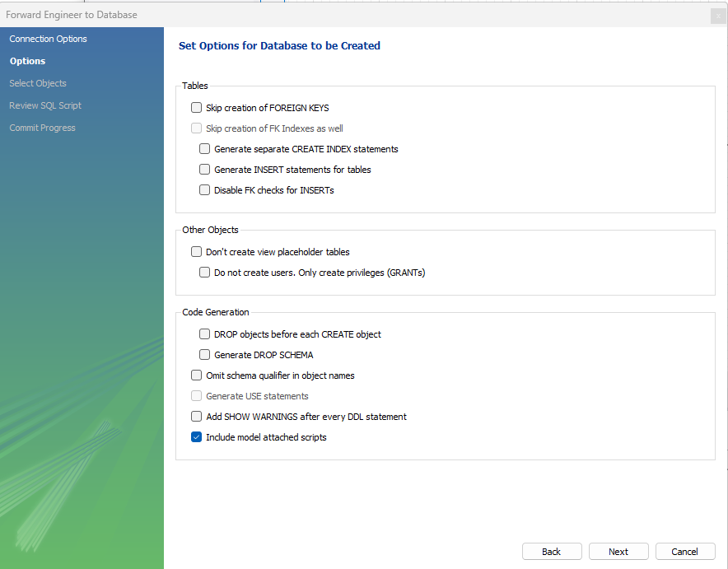Check Generate separate CREATE INDEX statements

[x=205, y=148]
